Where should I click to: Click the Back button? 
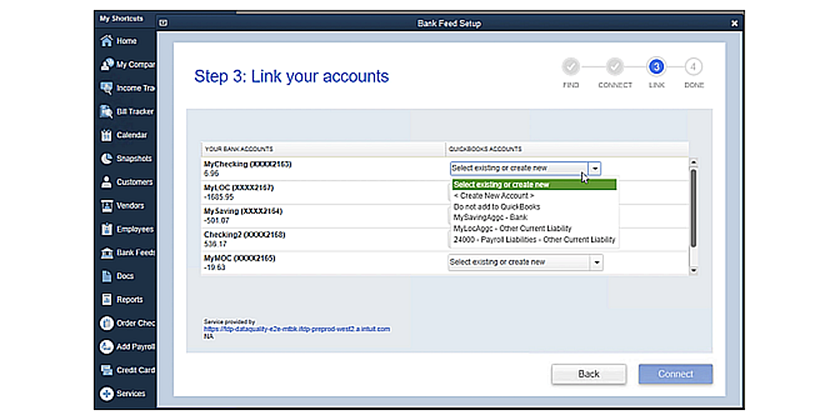point(589,374)
